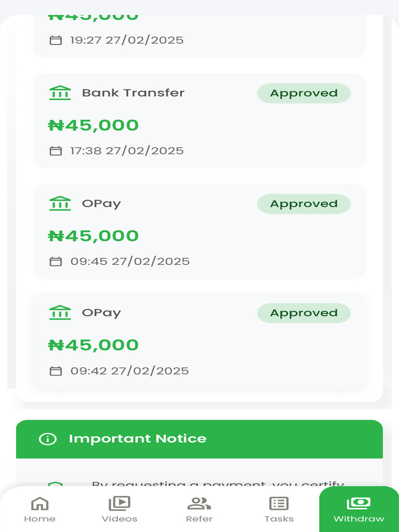Go to the Refer tab
Viewport: 399px width, 532px height.
199,509
